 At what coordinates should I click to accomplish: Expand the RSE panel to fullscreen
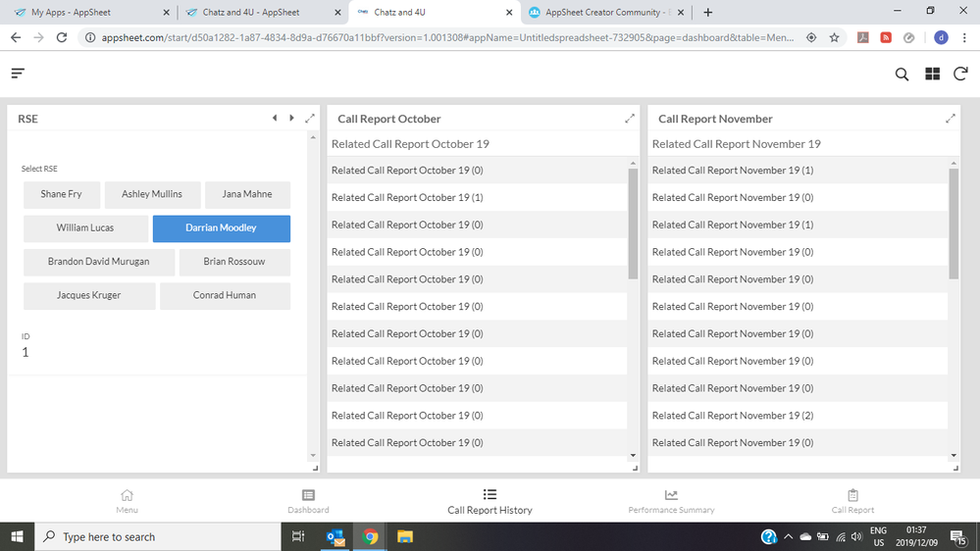(x=310, y=118)
